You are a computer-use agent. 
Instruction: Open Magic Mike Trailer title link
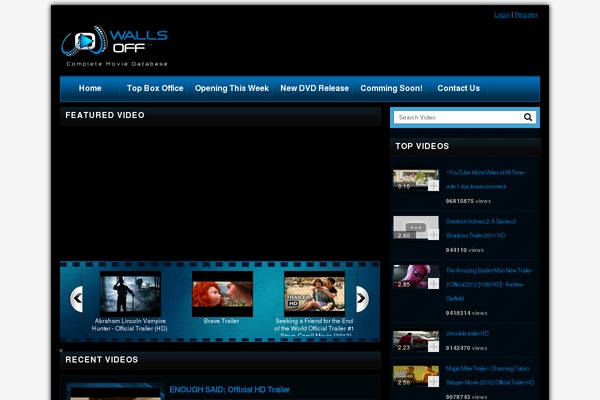click(490, 376)
